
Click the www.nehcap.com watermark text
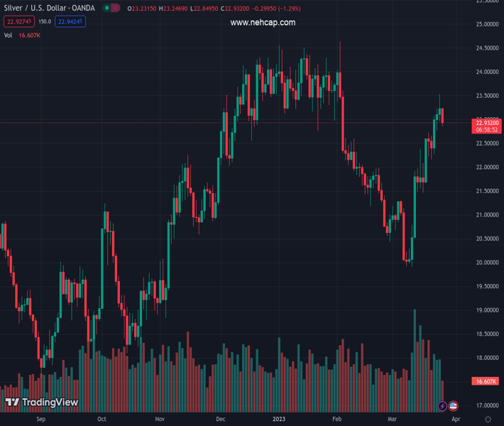tap(263, 23)
